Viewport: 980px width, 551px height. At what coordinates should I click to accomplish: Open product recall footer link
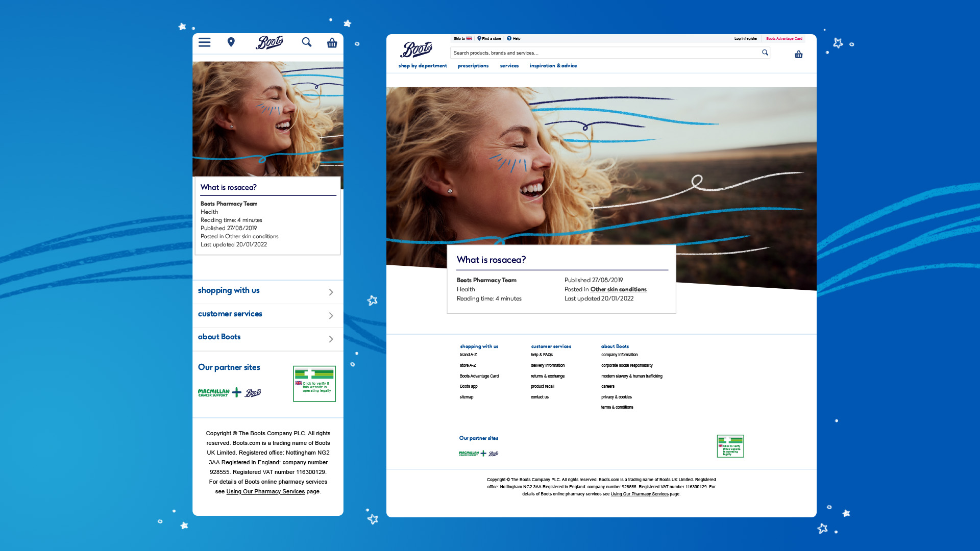[x=543, y=386]
